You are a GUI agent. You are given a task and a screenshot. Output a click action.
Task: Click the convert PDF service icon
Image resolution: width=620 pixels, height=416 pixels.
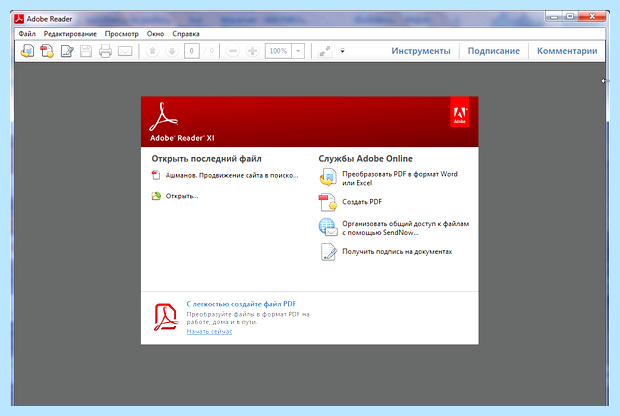tap(328, 177)
